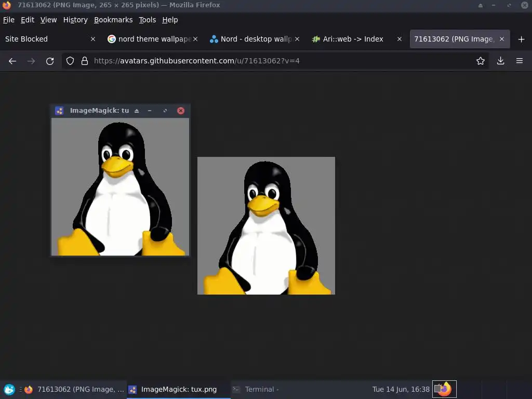Viewport: 532px width, 399px height.
Task: Maximize the Firefox window
Action: [x=509, y=5]
